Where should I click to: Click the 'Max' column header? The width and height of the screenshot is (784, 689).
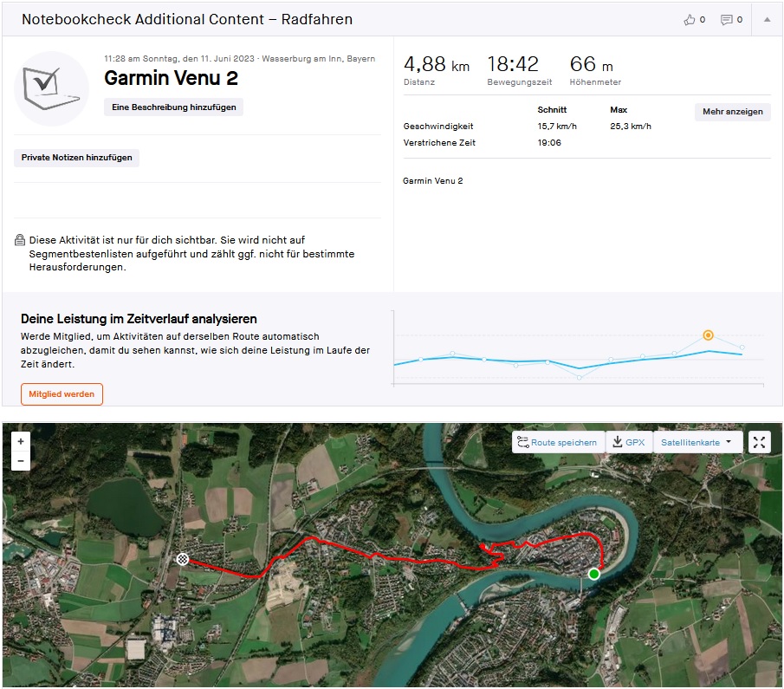pyautogui.click(x=619, y=109)
